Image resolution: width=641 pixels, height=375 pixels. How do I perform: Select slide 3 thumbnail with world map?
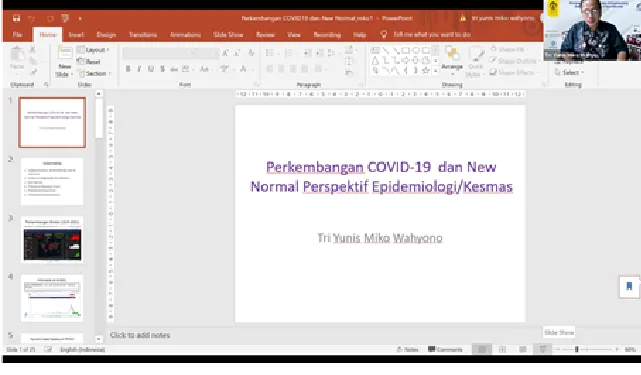52,240
